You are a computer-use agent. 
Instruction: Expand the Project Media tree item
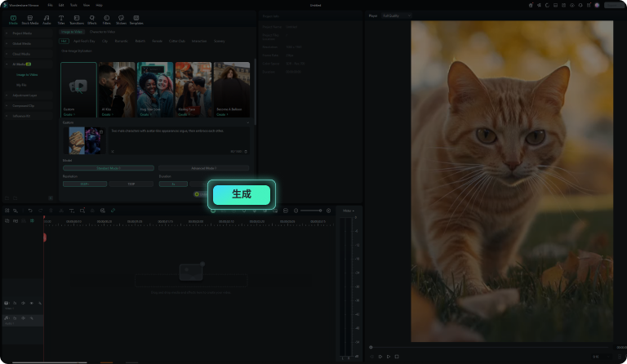tap(22, 33)
